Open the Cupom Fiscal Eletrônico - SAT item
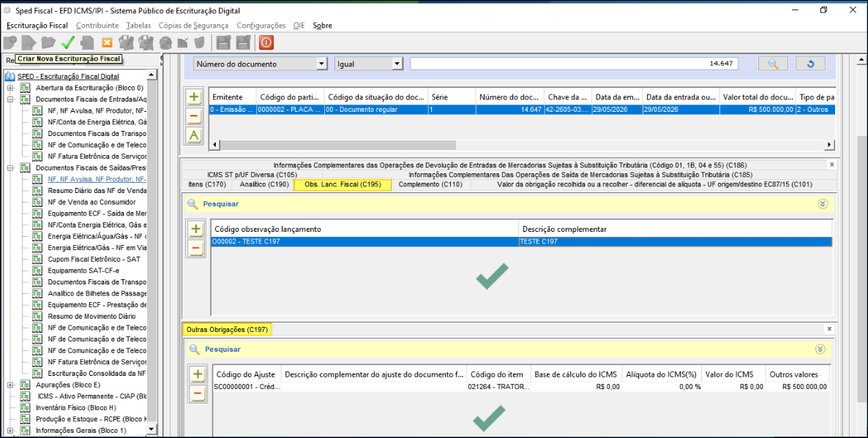The height and width of the screenshot is (438, 868). 94,259
